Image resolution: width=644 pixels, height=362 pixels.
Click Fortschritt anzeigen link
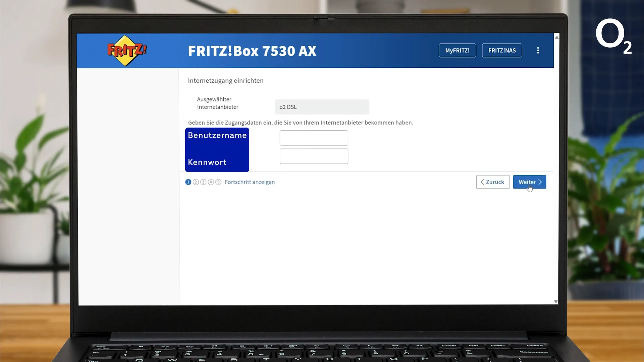click(250, 182)
